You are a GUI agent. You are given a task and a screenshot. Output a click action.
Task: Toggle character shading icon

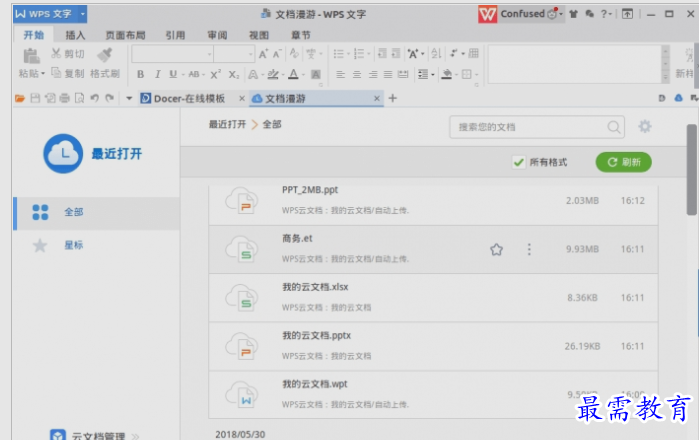coord(316,74)
